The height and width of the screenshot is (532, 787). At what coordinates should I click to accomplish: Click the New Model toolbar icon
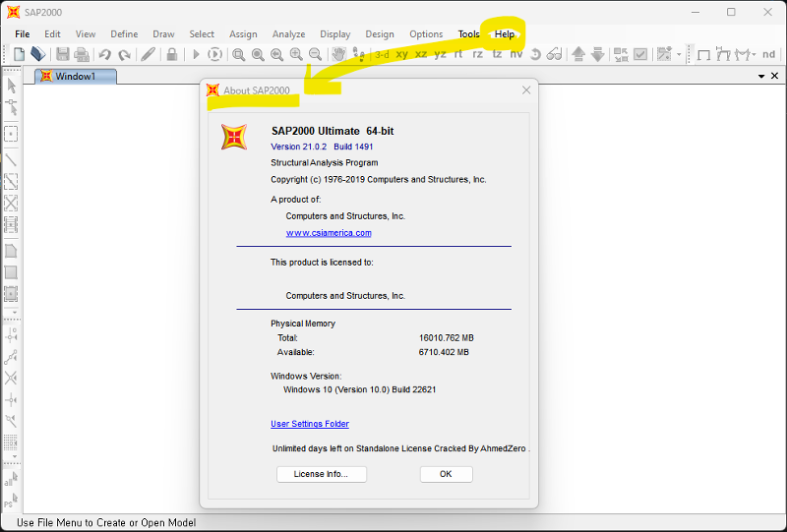[x=19, y=54]
